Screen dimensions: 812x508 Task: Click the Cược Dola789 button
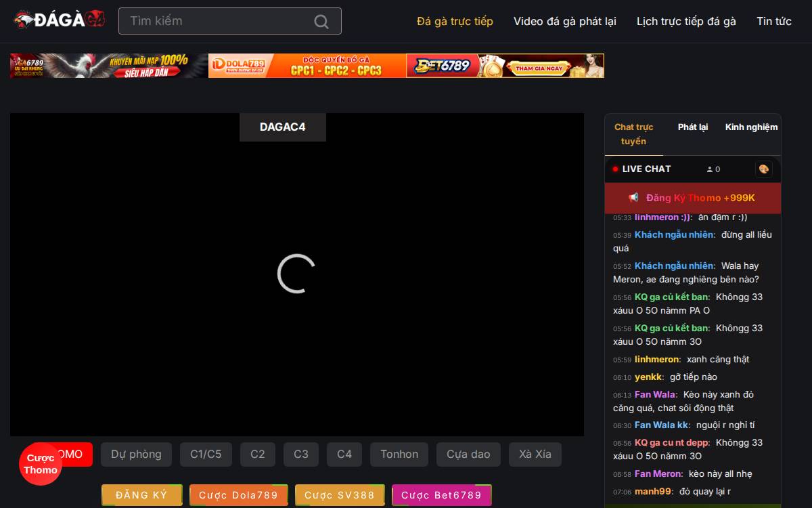[x=238, y=495]
